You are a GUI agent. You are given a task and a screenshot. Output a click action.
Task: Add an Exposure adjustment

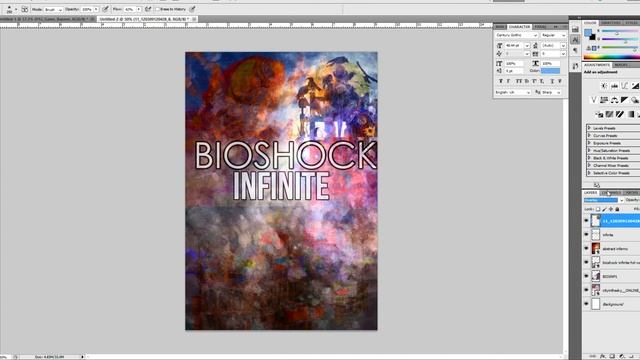pos(635,86)
